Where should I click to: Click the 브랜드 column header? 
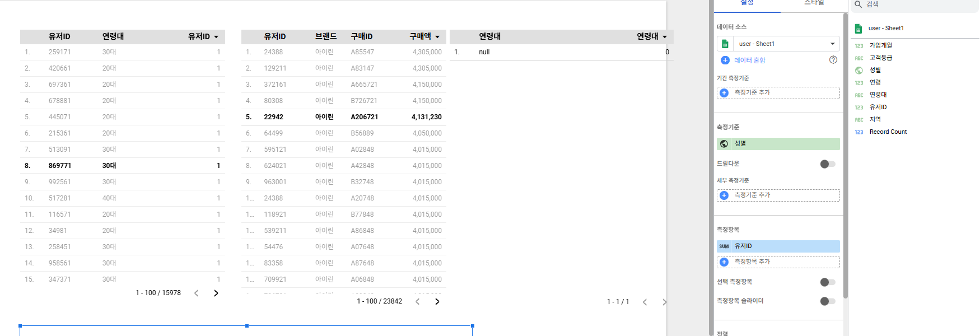[x=326, y=36]
